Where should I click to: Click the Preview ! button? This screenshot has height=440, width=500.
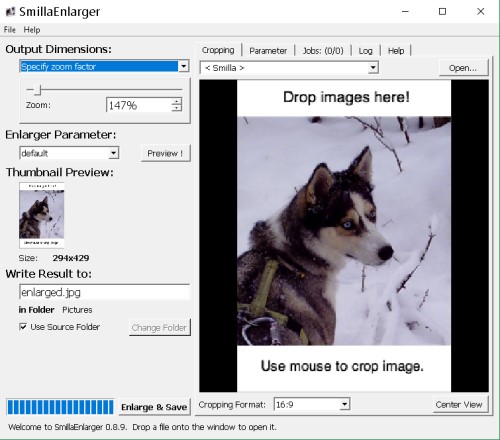pyautogui.click(x=165, y=153)
